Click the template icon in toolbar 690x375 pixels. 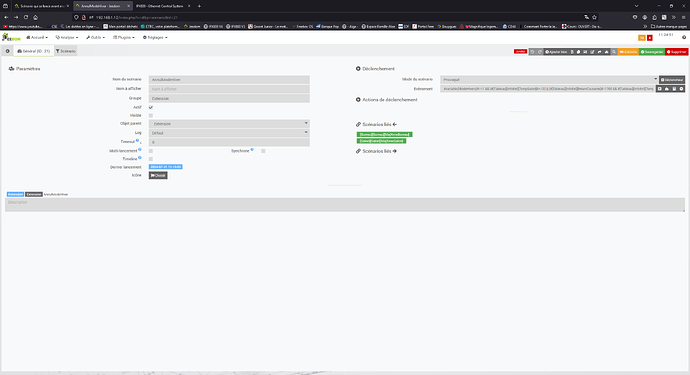pyautogui.click(x=606, y=51)
